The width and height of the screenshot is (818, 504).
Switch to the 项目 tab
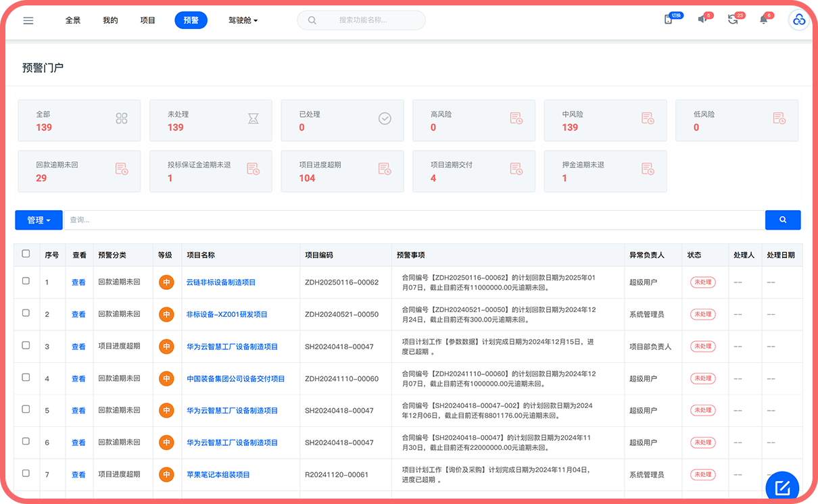(147, 20)
